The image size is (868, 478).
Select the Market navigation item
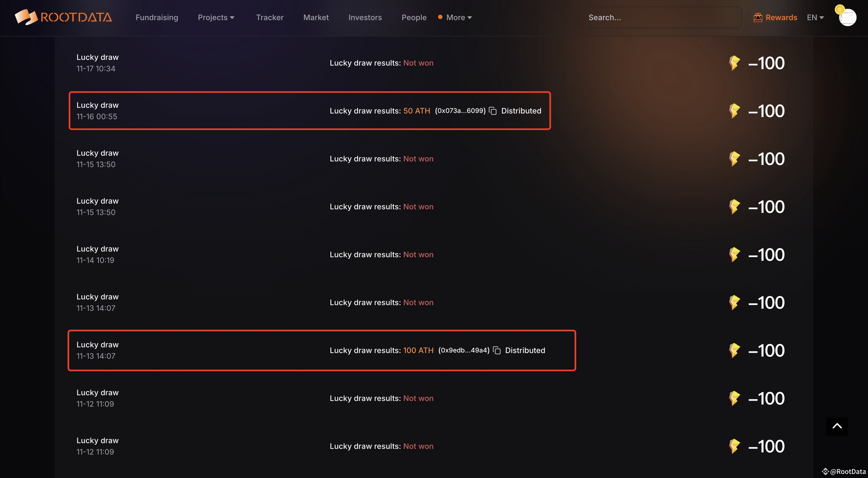(x=316, y=17)
